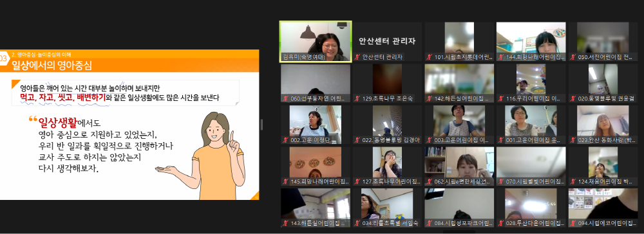Click muted mic icon on 020.동명블루밍 권윤경 tile
The image size is (644, 234).
pos(573,99)
